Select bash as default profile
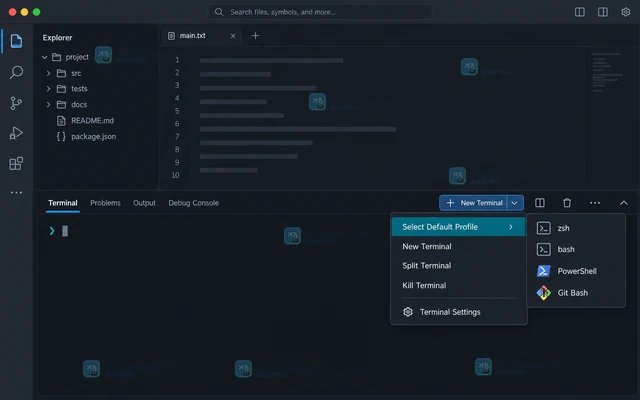The image size is (640, 400). [x=576, y=249]
